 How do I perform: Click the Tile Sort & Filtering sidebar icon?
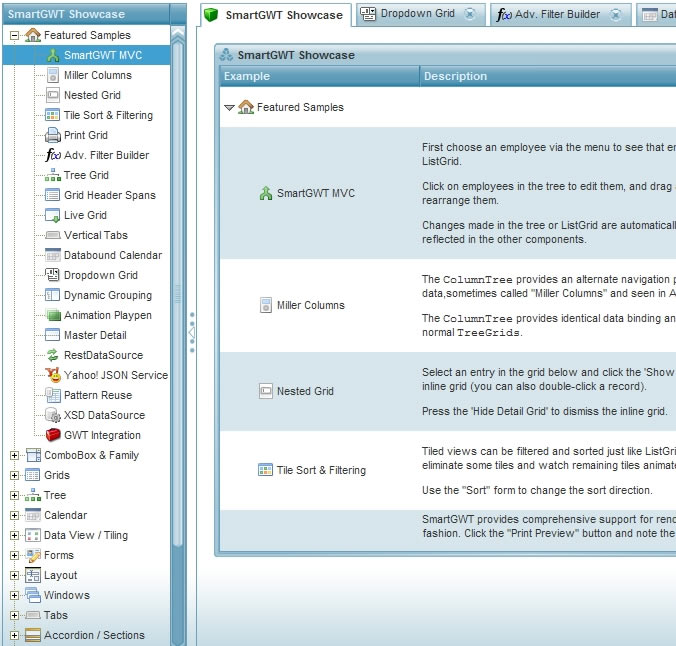coord(53,115)
